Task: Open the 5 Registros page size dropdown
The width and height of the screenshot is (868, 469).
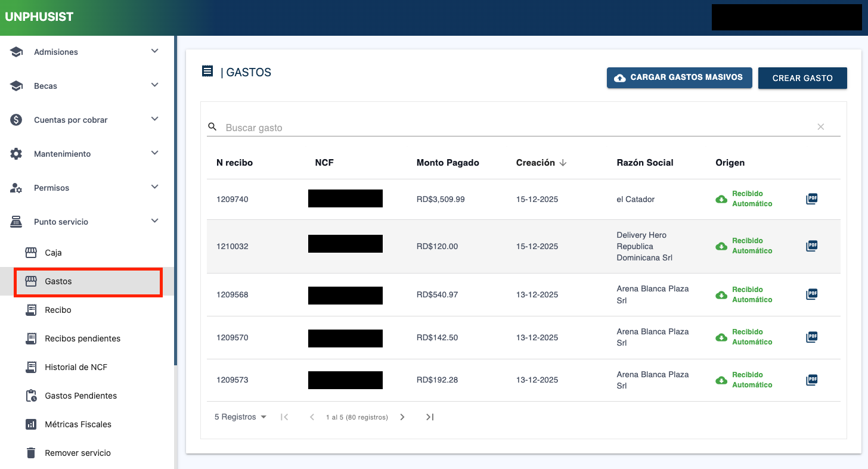Action: (240, 417)
